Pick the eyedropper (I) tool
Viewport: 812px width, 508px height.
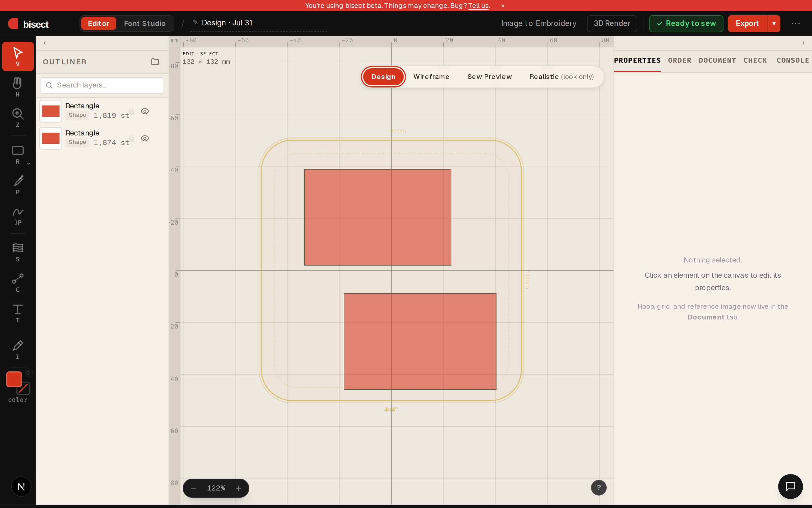18,349
